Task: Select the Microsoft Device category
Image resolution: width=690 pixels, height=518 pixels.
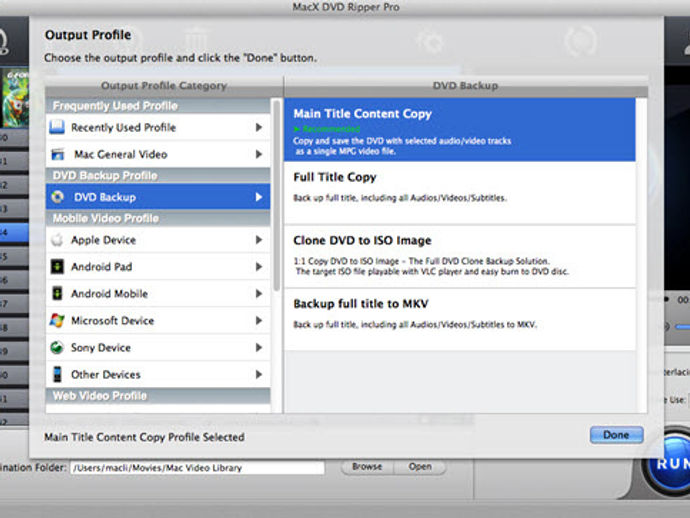Action: coord(158,320)
